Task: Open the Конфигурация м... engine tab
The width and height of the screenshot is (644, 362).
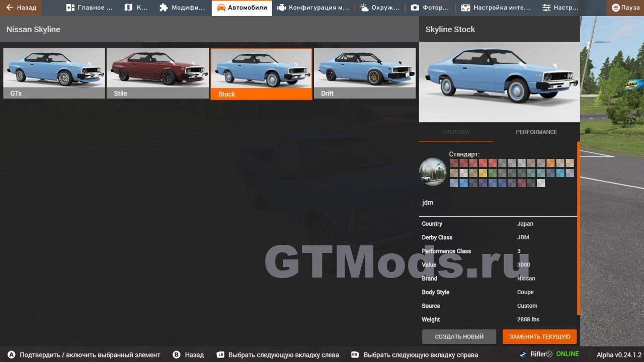Action: (312, 8)
